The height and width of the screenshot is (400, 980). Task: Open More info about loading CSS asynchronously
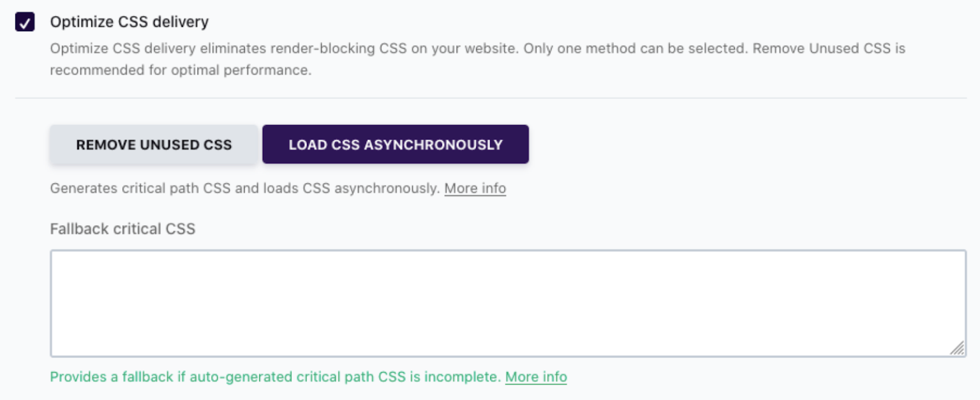(x=475, y=189)
